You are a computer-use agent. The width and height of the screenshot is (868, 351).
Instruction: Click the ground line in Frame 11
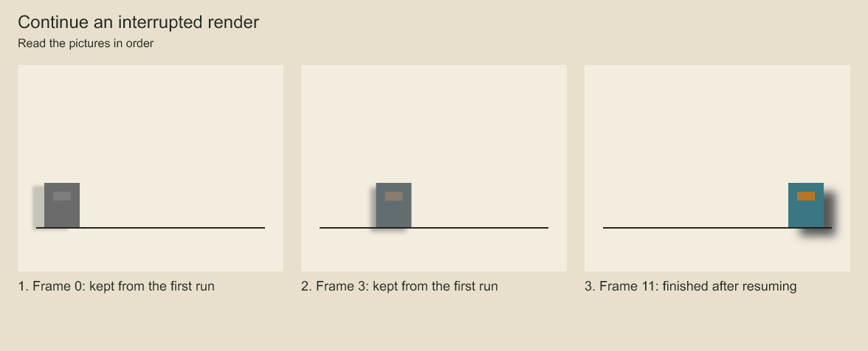coord(717,227)
